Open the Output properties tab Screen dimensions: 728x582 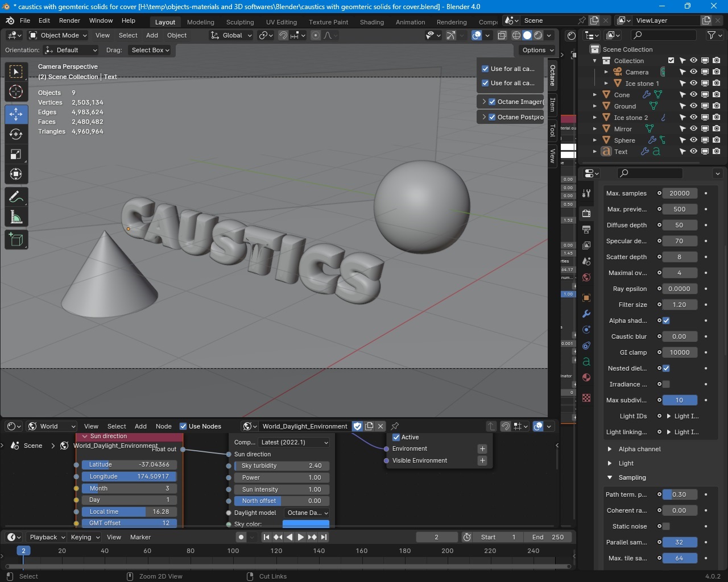point(586,230)
